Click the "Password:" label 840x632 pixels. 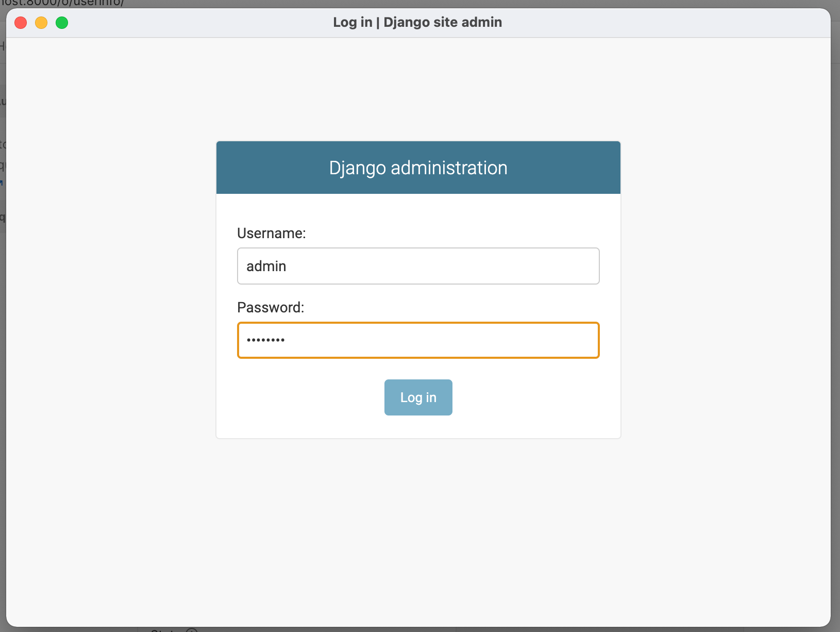[271, 308]
